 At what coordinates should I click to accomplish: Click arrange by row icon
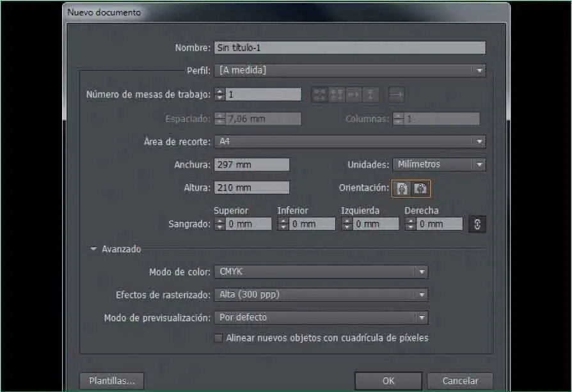click(354, 95)
